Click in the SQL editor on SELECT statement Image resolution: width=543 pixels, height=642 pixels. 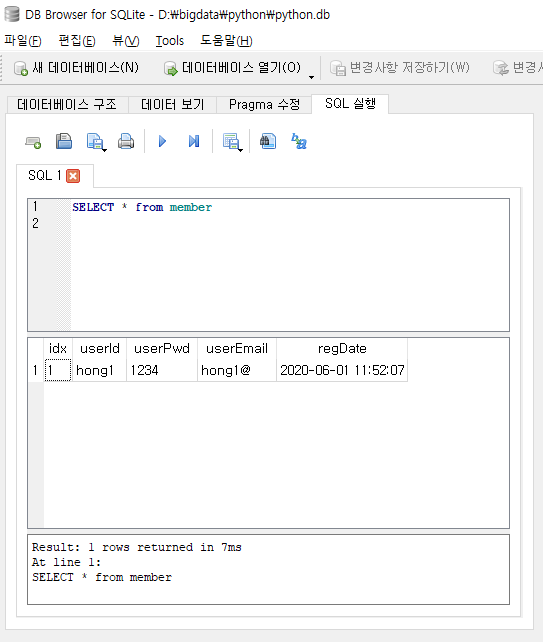tap(142, 207)
